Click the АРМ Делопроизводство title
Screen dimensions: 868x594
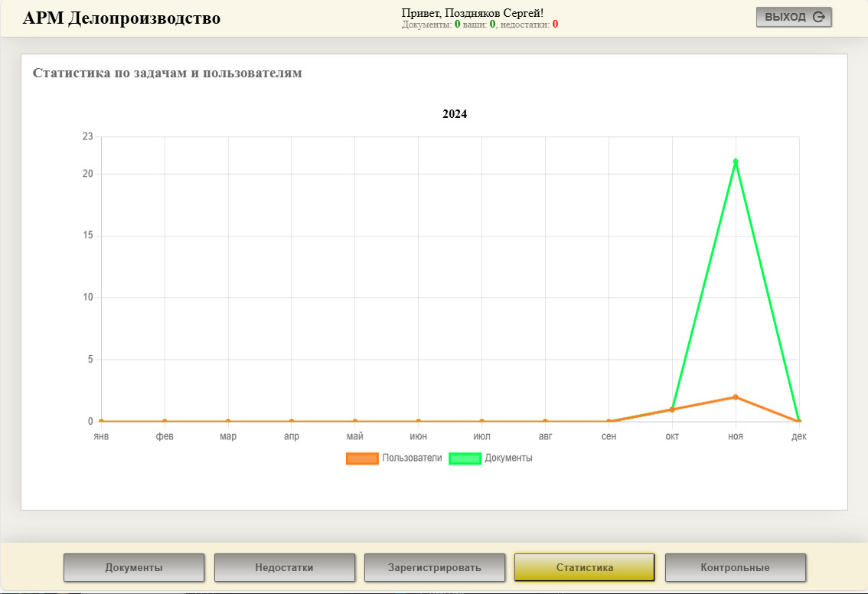(x=121, y=18)
